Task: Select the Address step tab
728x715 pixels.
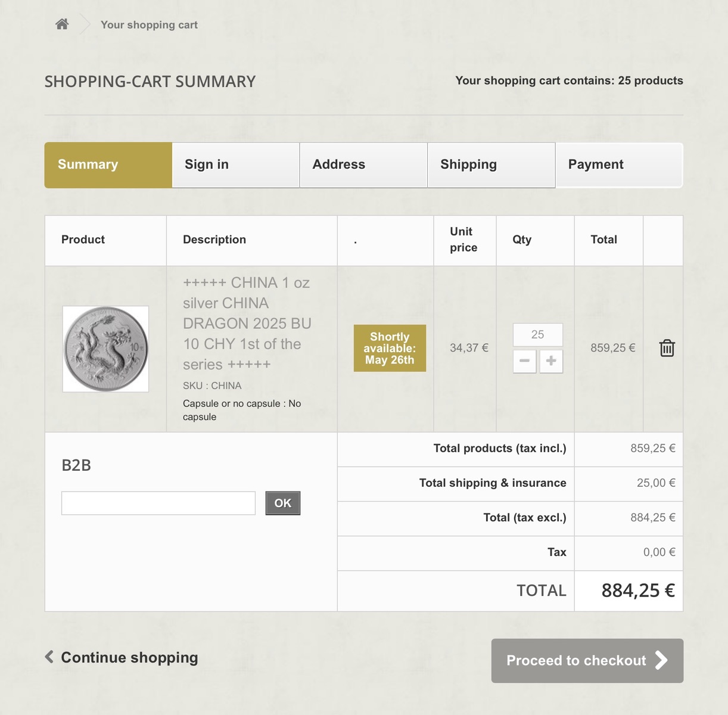Action: point(363,165)
